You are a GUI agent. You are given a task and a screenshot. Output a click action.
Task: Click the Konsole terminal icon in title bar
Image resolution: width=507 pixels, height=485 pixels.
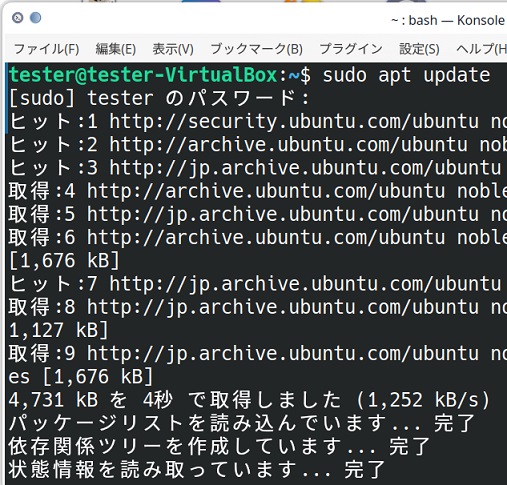click(x=17, y=17)
